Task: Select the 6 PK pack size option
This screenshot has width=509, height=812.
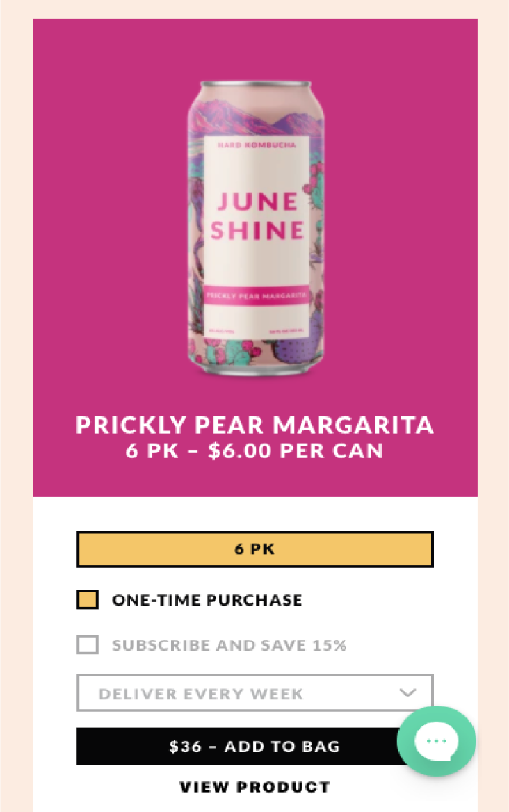Action: 255,549
